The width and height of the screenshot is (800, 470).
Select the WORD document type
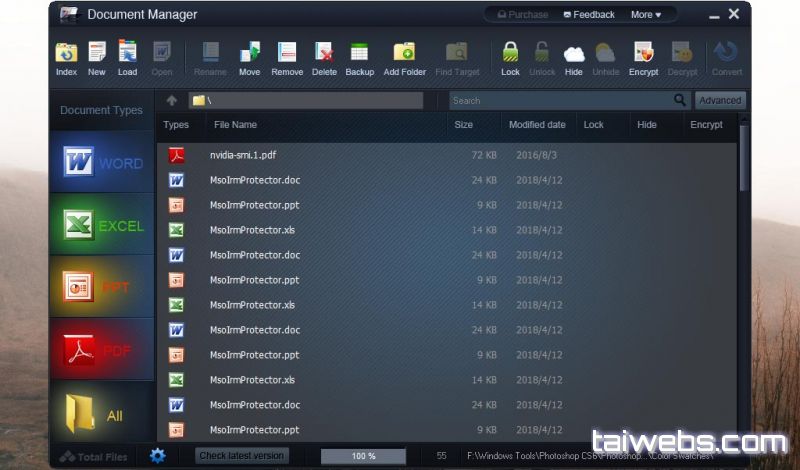[102, 163]
